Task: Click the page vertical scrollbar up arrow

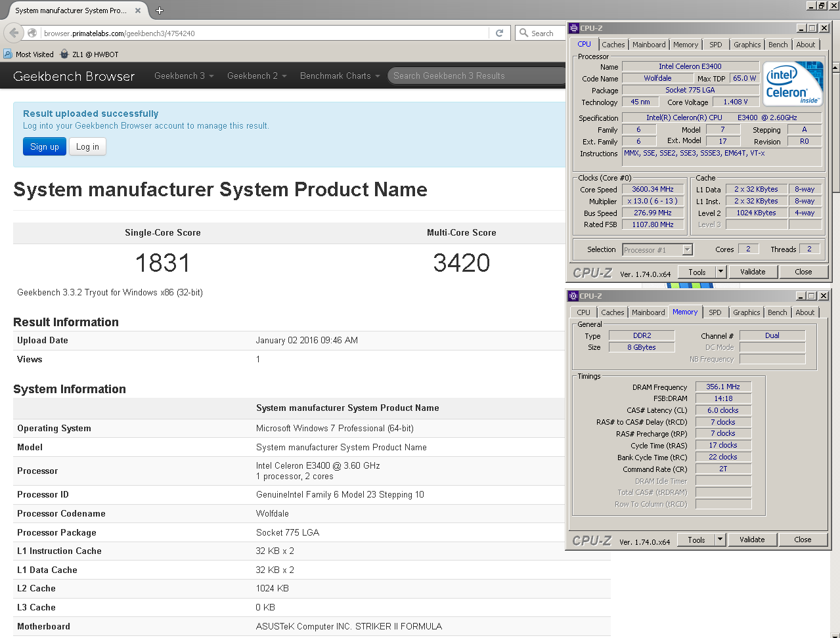Action: point(835,68)
